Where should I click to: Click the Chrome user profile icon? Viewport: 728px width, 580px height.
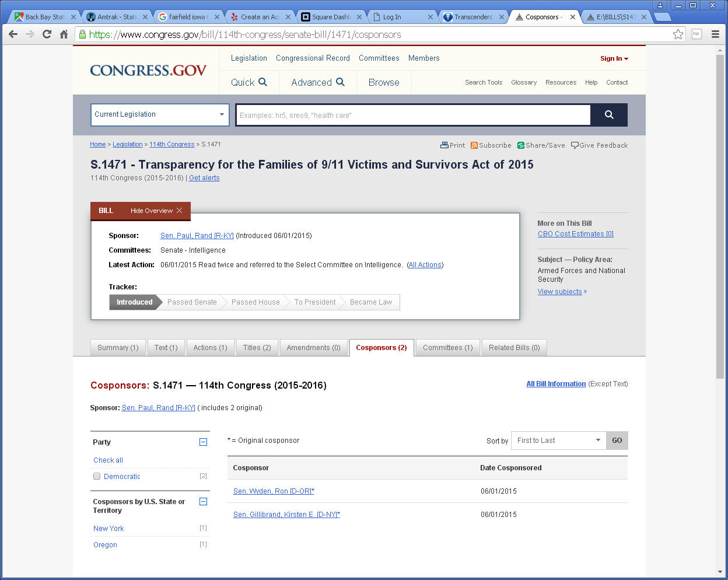(660, 5)
